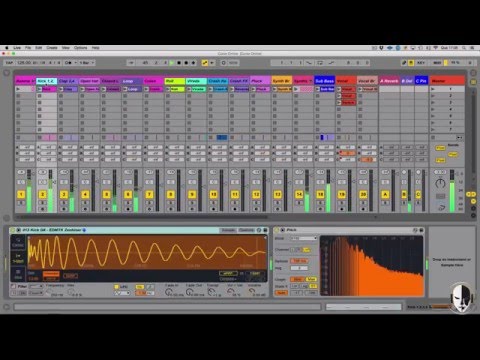Viewport: 480px width, 360px height.
Task: Open the View menu
Action: [x=66, y=48]
